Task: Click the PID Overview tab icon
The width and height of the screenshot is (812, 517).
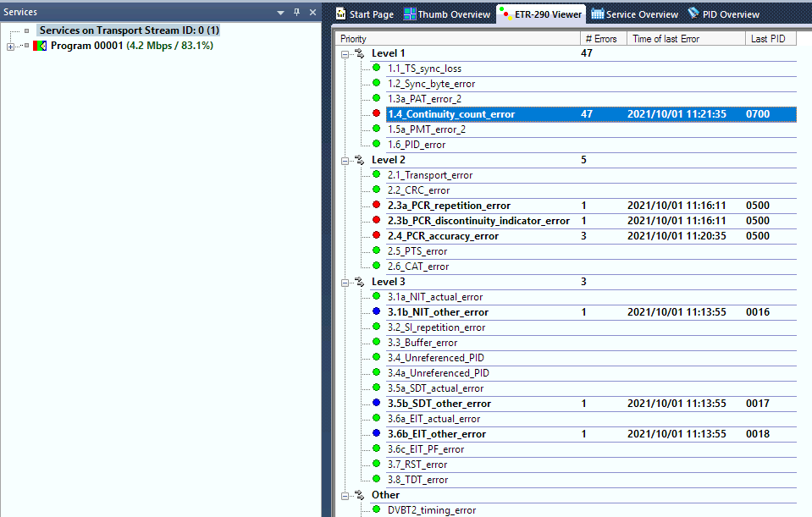Action: tap(693, 13)
